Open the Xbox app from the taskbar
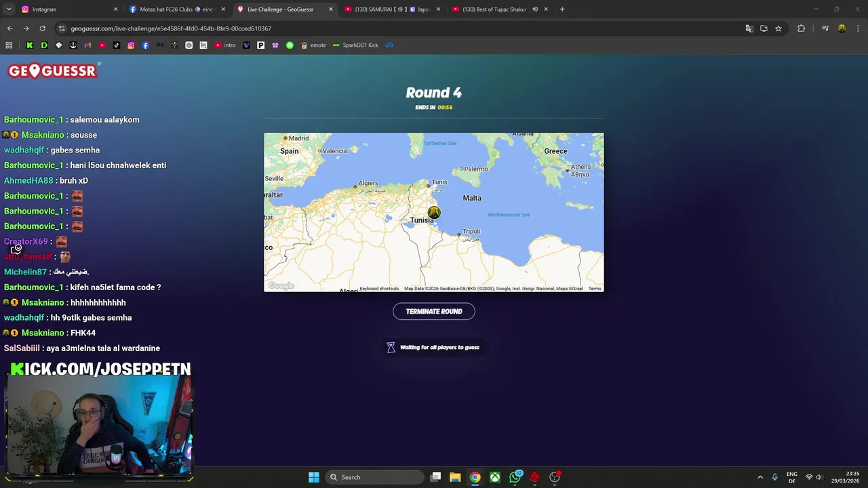The width and height of the screenshot is (868, 488). 495,477
